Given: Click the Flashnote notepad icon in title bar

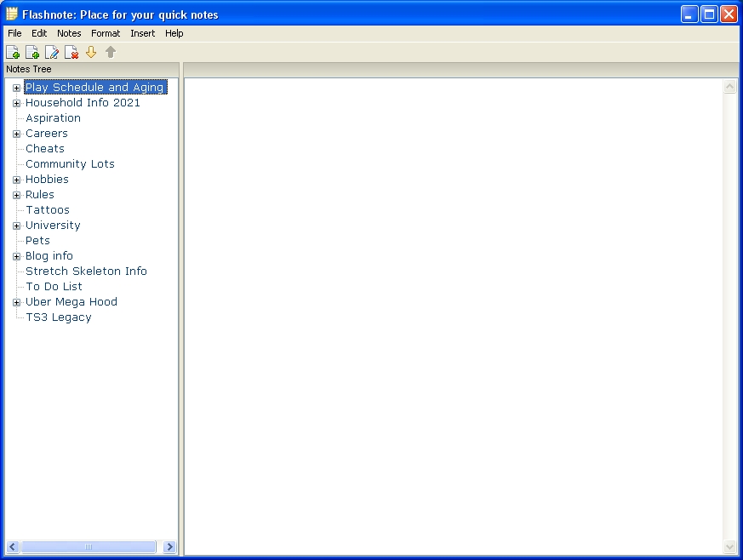Looking at the screenshot, I should (12, 14).
